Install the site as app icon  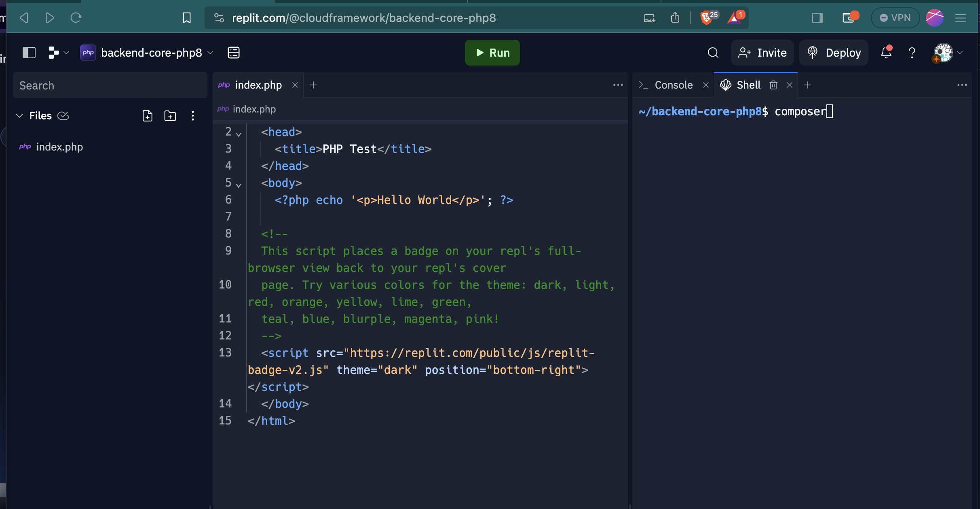click(x=650, y=18)
